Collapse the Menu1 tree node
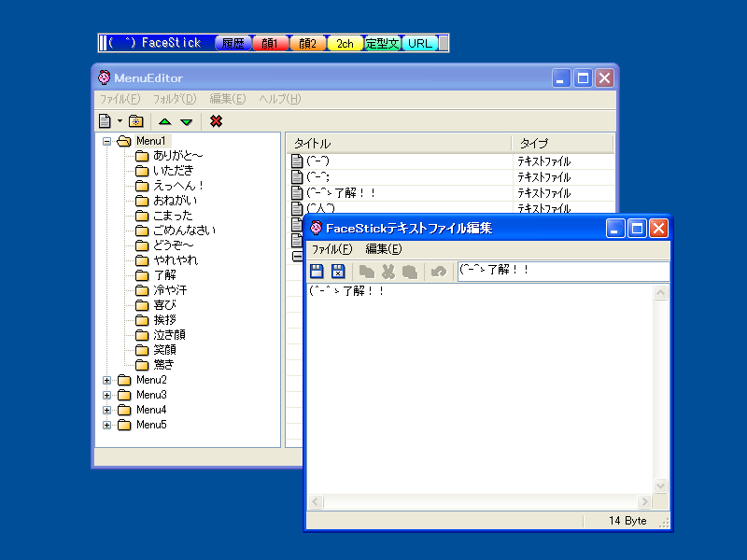 [x=106, y=142]
